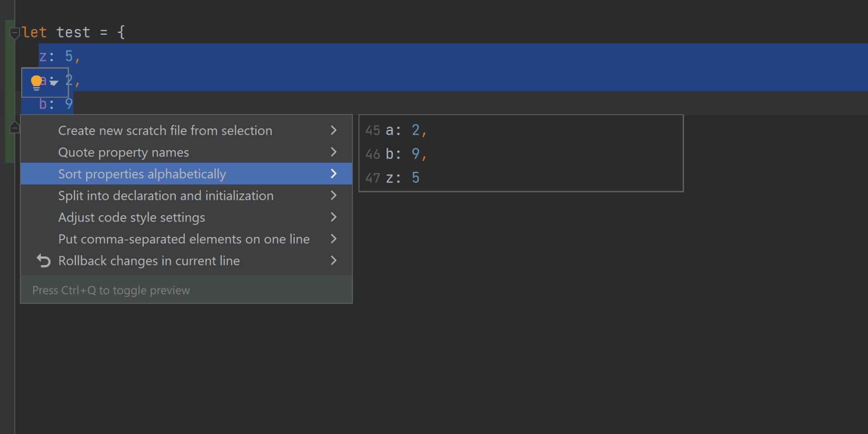Open the dropdown arrow beside the lightbulb
This screenshot has height=434, width=868.
54,82
